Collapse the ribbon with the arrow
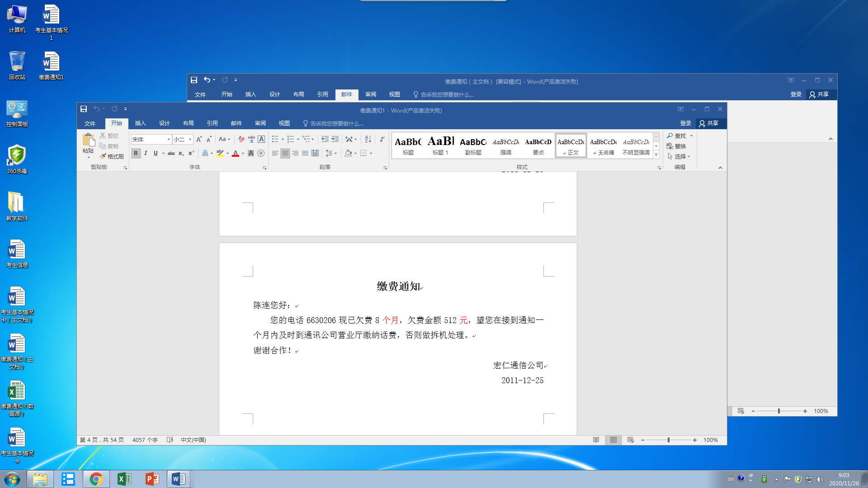 [x=720, y=168]
